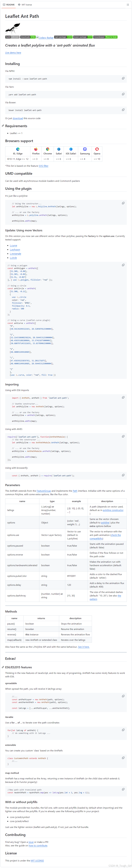Open the FeatureGroup link
132x868 pixels.
point(44,491)
